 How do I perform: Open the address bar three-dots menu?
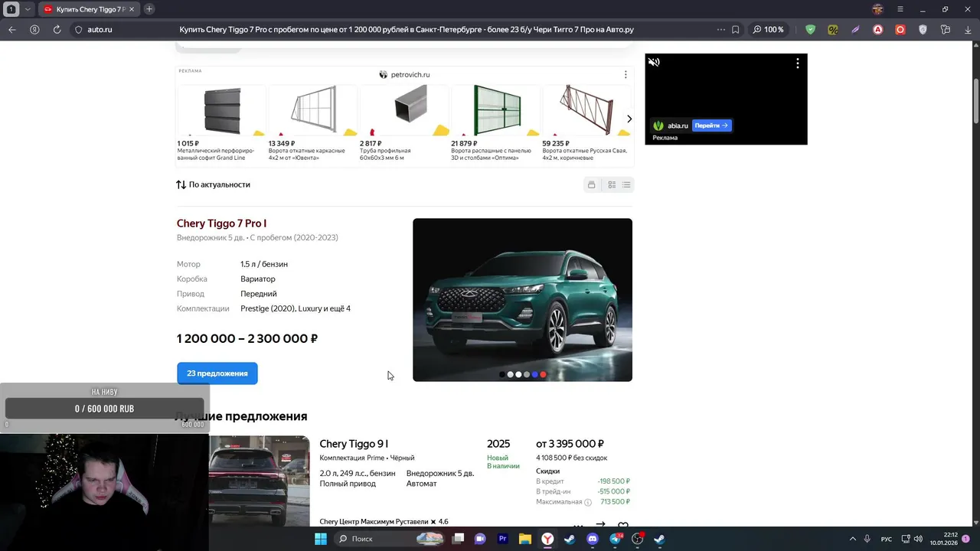click(x=720, y=30)
